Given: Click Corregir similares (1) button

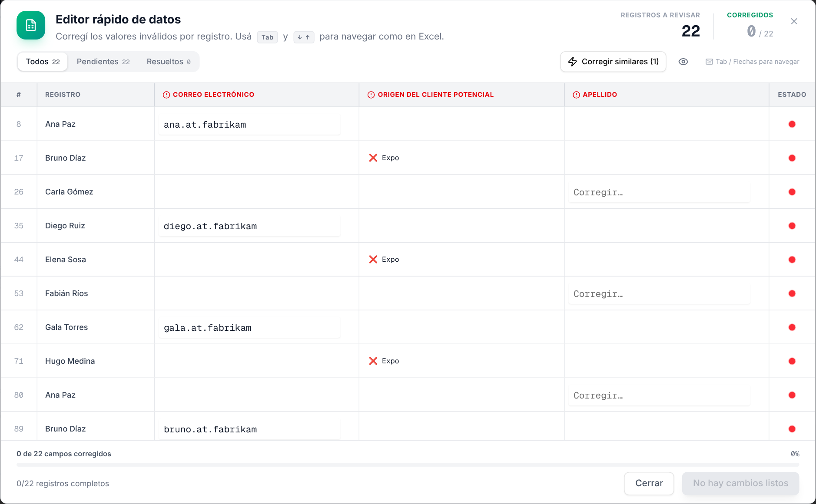Looking at the screenshot, I should pyautogui.click(x=613, y=62).
